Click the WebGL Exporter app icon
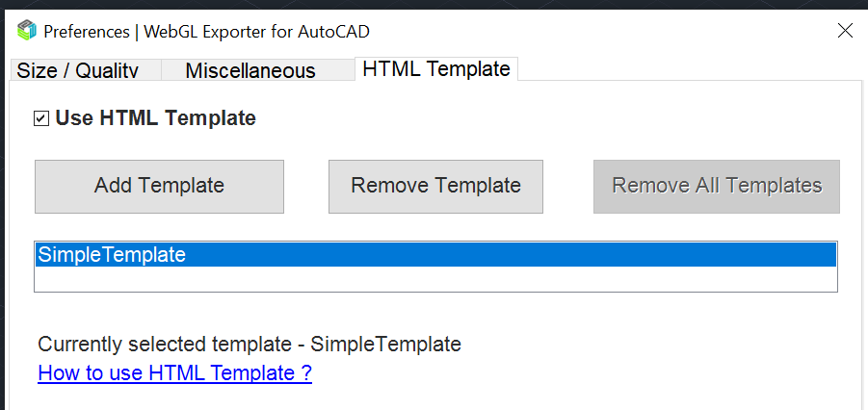 click(x=27, y=31)
